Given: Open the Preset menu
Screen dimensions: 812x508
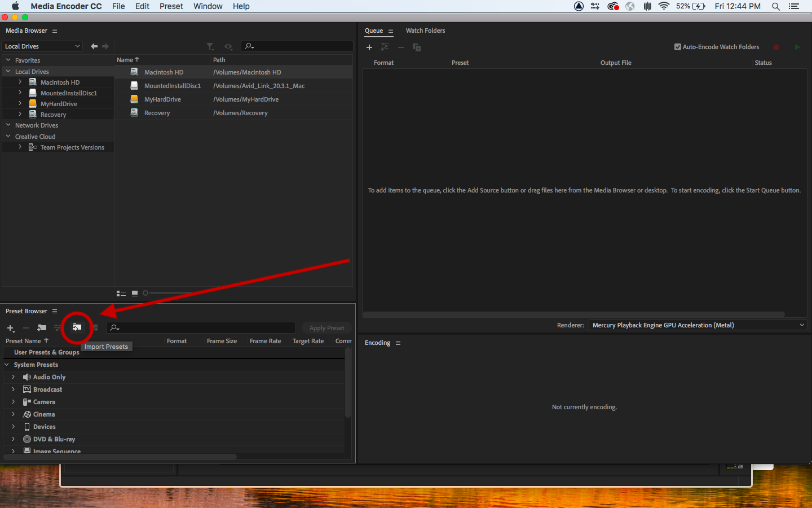Looking at the screenshot, I should pos(171,6).
